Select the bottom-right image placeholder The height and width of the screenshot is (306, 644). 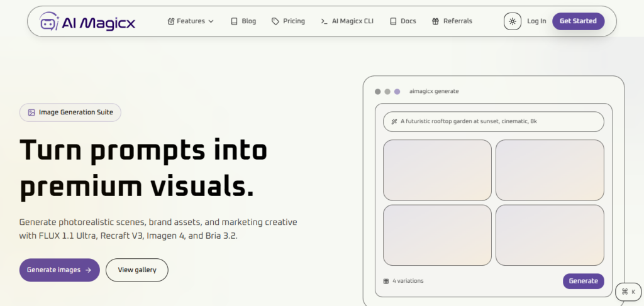(550, 235)
